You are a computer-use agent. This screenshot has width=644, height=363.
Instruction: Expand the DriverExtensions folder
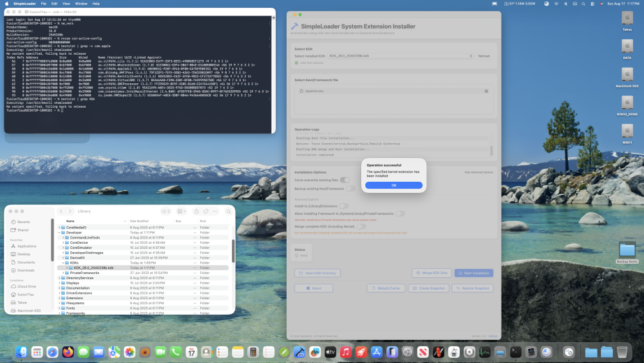tap(59, 293)
